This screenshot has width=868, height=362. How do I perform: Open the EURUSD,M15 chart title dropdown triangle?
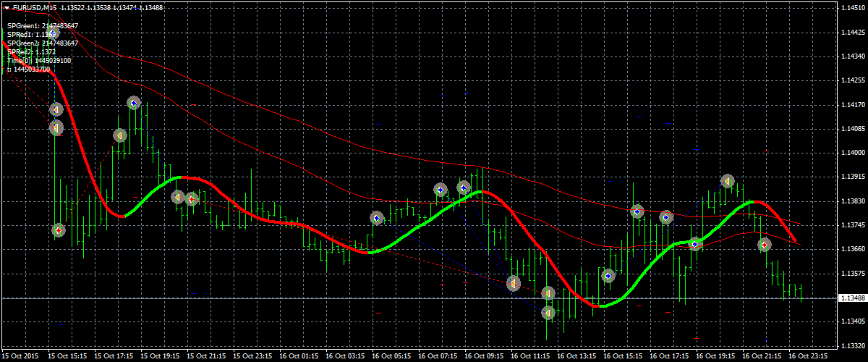[x=7, y=7]
